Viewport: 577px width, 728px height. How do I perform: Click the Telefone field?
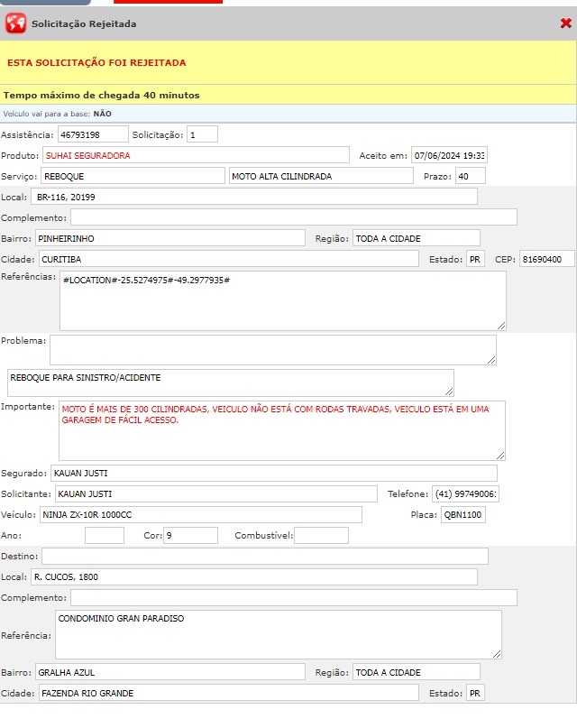[465, 493]
